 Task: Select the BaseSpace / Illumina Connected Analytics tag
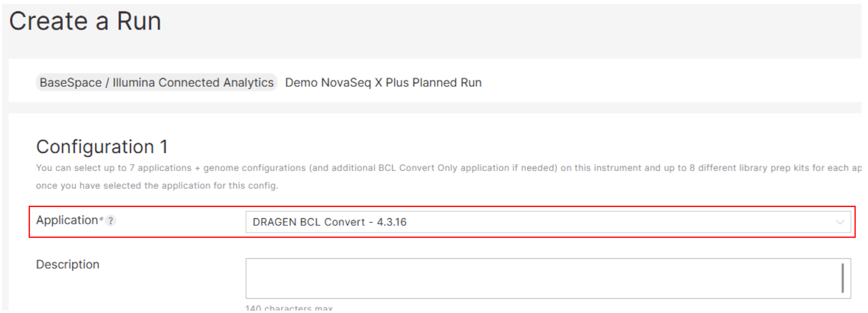tap(157, 82)
